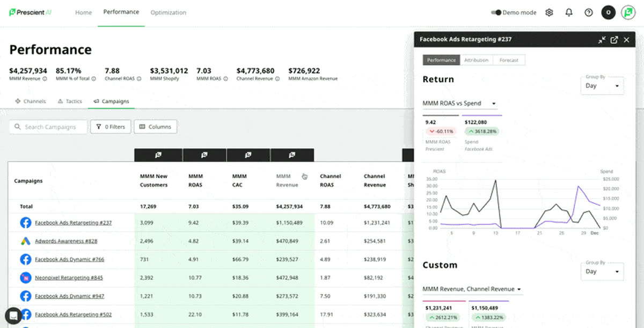Open the help question mark icon
Image resolution: width=644 pixels, height=328 pixels.
coord(589,12)
